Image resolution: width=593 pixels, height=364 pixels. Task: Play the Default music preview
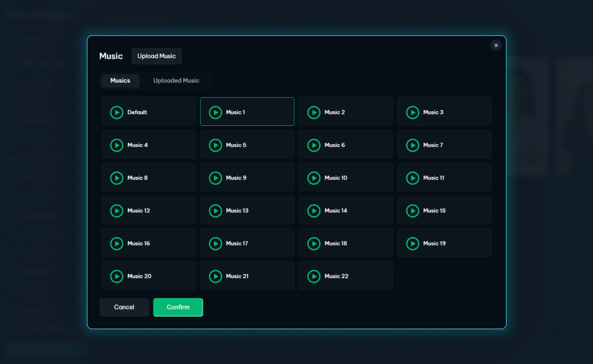coord(117,112)
